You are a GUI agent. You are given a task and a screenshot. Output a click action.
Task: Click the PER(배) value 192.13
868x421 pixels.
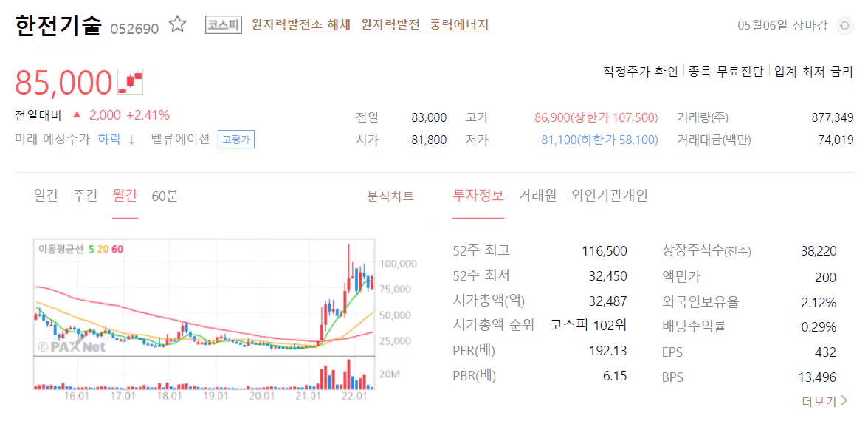(x=608, y=351)
